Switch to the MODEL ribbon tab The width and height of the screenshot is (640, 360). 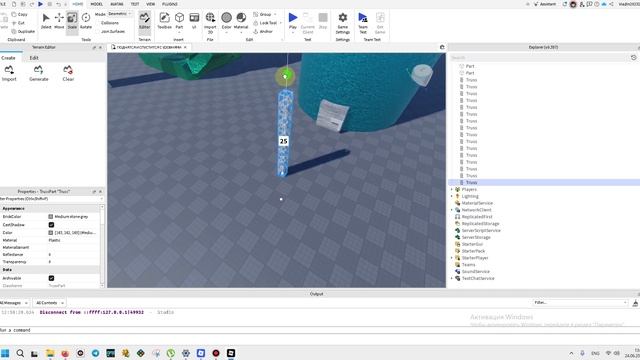click(x=97, y=4)
